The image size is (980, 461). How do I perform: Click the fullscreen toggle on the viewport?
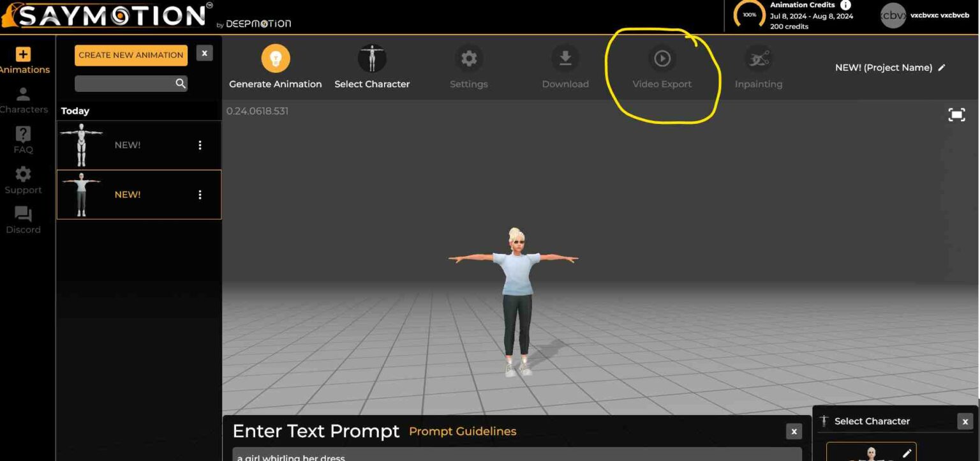click(x=957, y=115)
